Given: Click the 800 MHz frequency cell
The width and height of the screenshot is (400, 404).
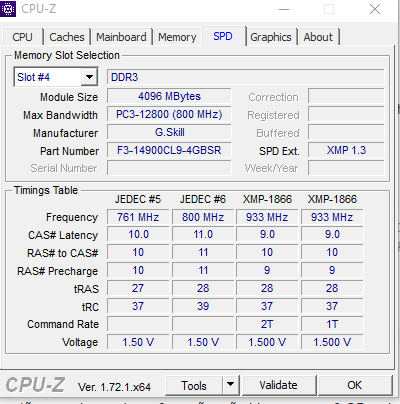Looking at the screenshot, I should click(203, 217).
